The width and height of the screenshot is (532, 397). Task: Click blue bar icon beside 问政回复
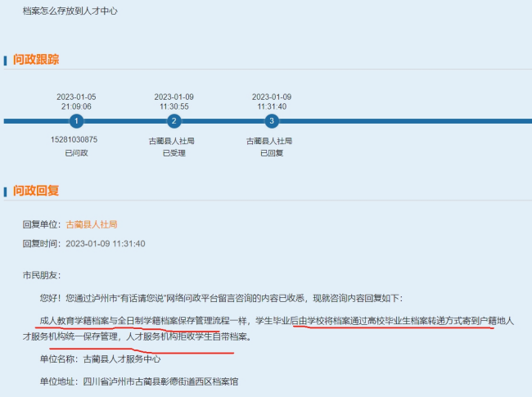coord(7,191)
